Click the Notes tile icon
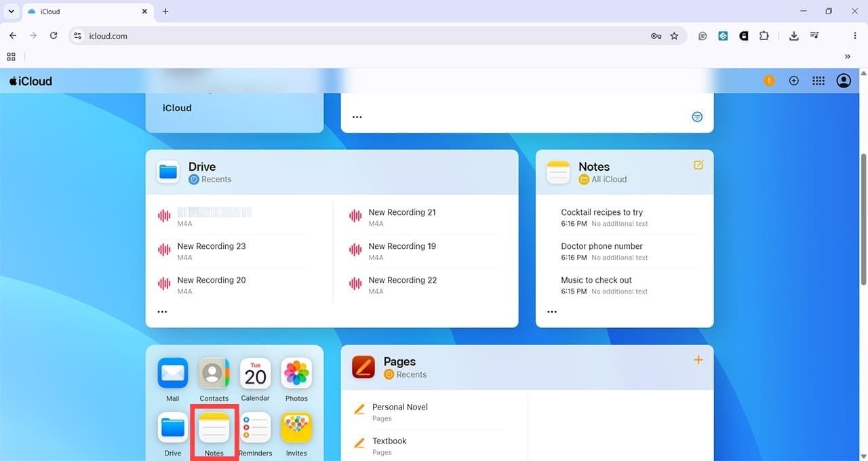This screenshot has height=461, width=868. pos(558,172)
